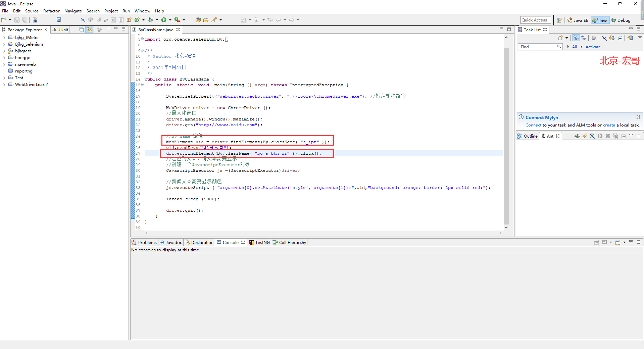Toggle Block Selection Mode icon
This screenshot has height=349, width=644.
(x=113, y=20)
